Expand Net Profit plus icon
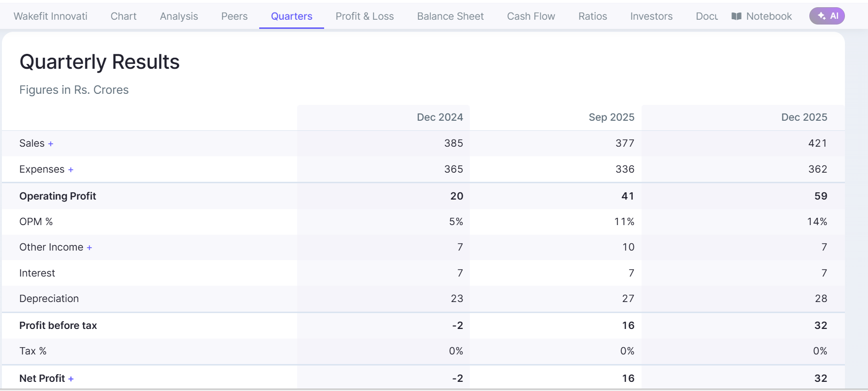 pos(71,379)
